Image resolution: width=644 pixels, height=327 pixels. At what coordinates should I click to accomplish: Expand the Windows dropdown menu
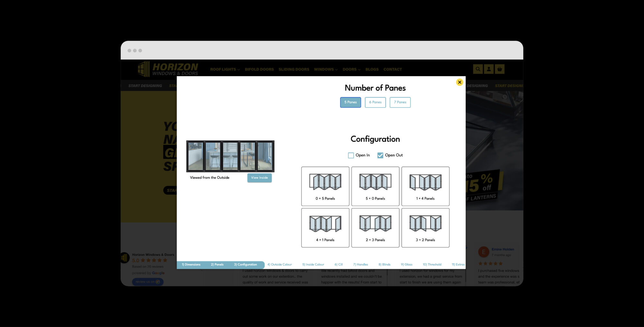pos(326,69)
